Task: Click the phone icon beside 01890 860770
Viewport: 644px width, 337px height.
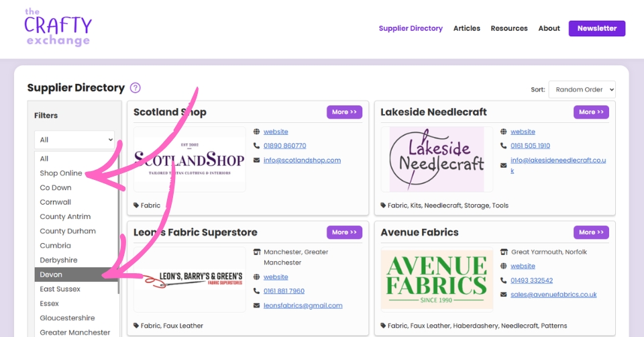Action: (x=258, y=146)
